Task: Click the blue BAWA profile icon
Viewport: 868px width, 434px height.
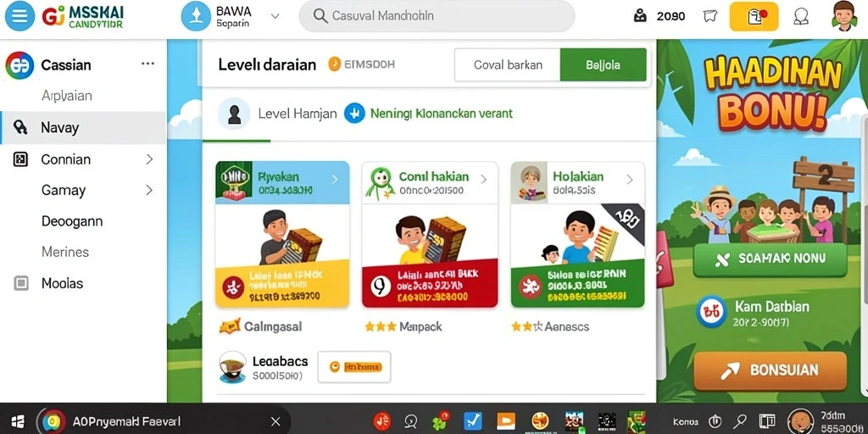Action: 196,16
